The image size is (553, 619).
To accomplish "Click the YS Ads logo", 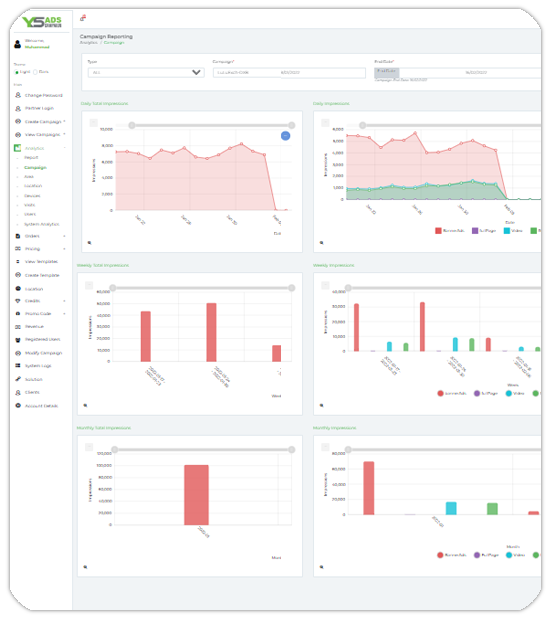I will [41, 21].
